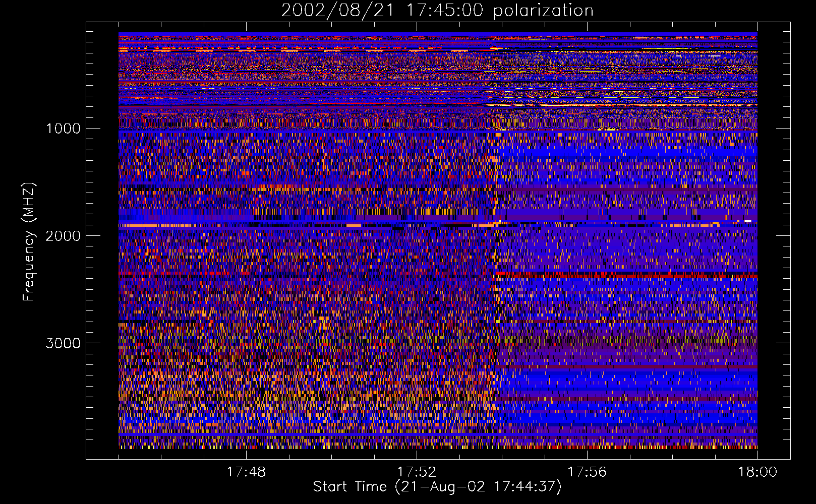Click the plot title "2002/08/21 17:45:00 polarization"
The height and width of the screenshot is (504, 816).
437,11
